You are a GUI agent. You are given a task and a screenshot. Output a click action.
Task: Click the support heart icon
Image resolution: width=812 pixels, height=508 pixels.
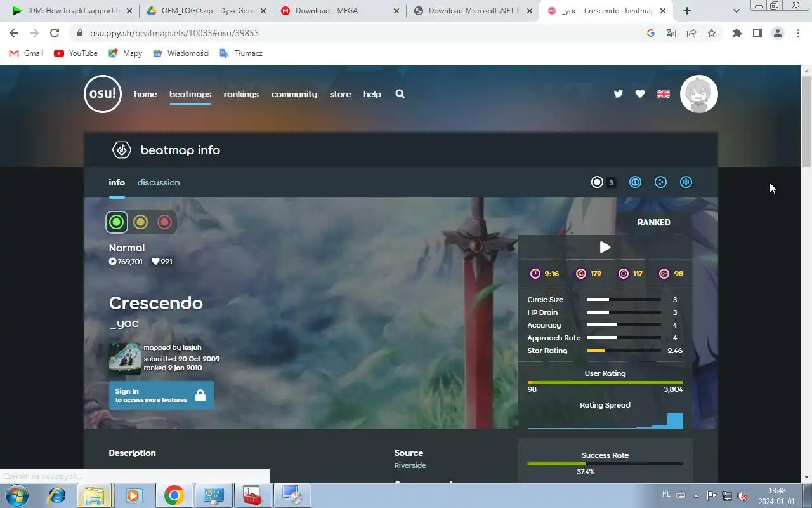640,94
